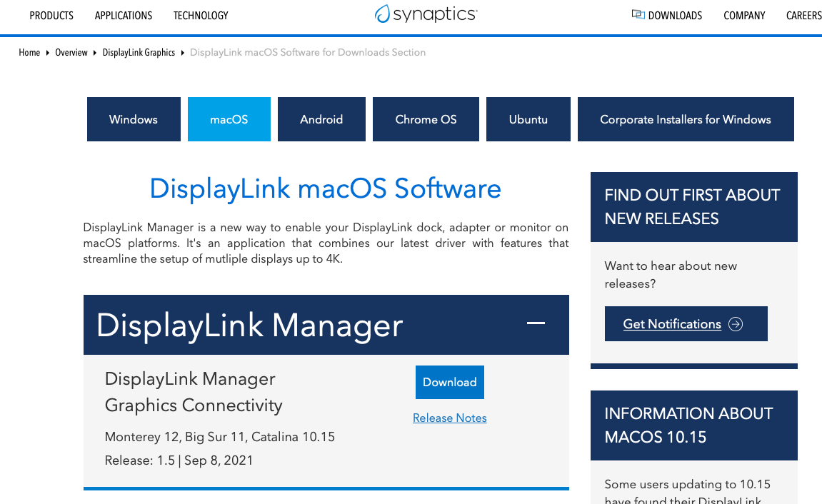This screenshot has height=504, width=822.
Task: Click the Synaptics logo
Action: (426, 14)
